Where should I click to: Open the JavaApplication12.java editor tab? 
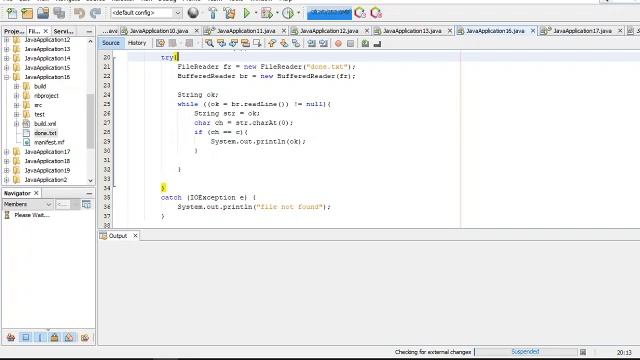point(329,31)
